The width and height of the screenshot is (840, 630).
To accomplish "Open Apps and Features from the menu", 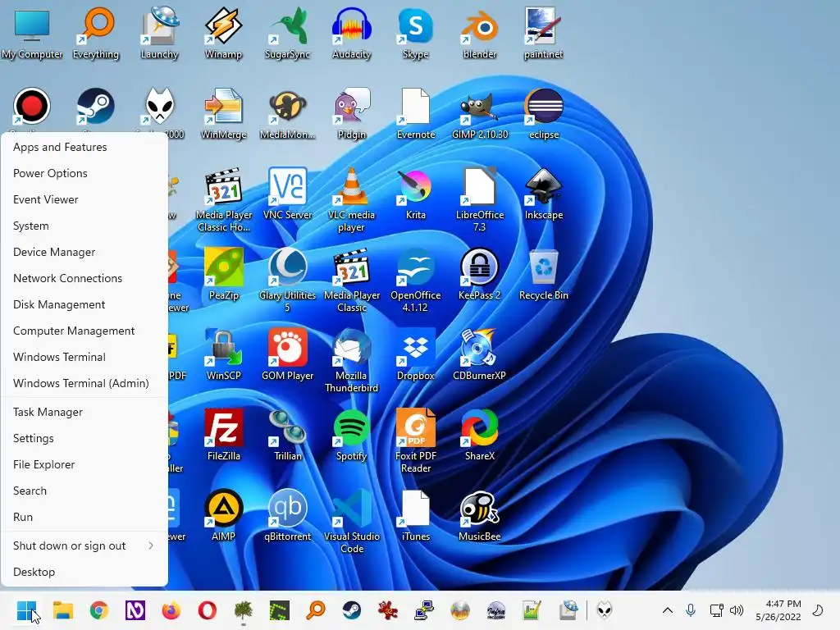I will [x=84, y=148].
